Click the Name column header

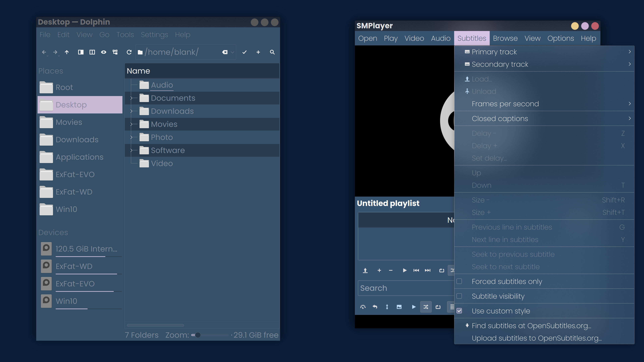202,71
